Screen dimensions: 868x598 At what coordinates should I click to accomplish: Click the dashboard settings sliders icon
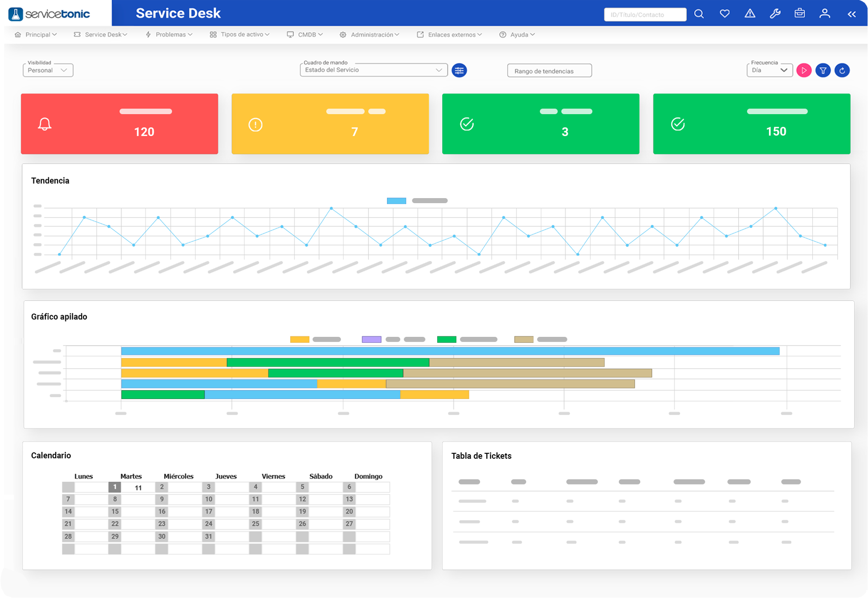(459, 71)
